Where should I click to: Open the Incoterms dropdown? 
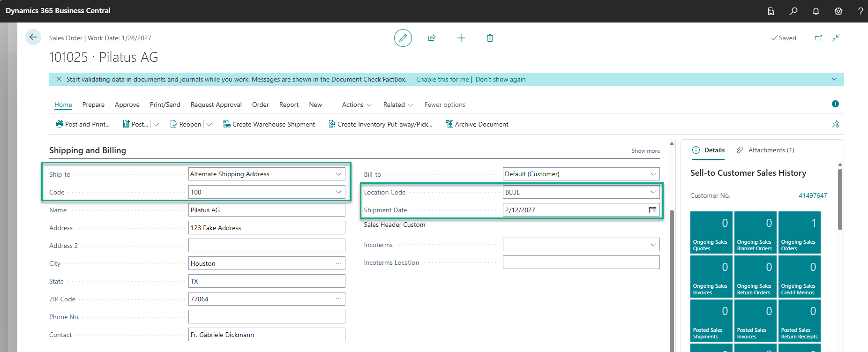click(653, 245)
